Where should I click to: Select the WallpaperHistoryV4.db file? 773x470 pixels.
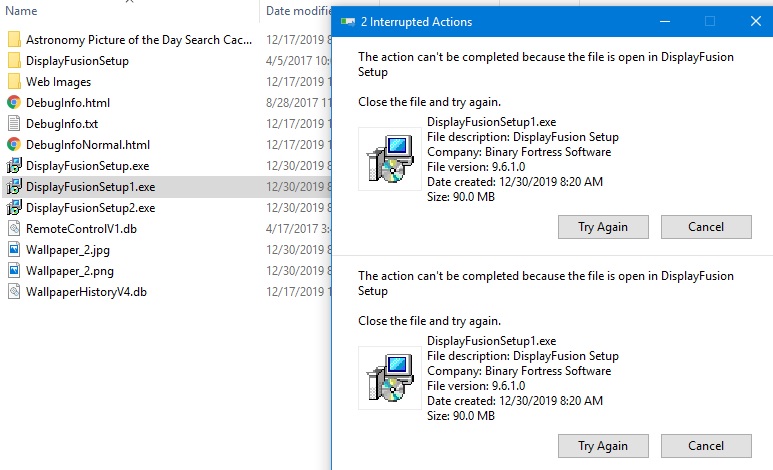[x=86, y=292]
